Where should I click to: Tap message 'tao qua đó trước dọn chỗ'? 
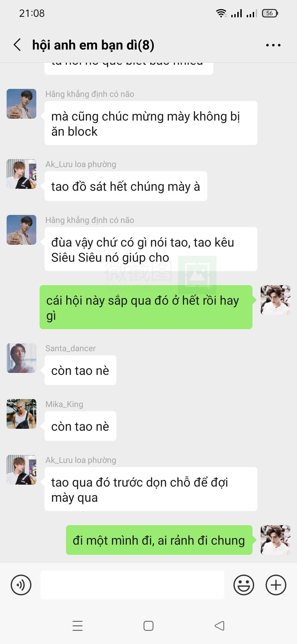[x=151, y=489]
